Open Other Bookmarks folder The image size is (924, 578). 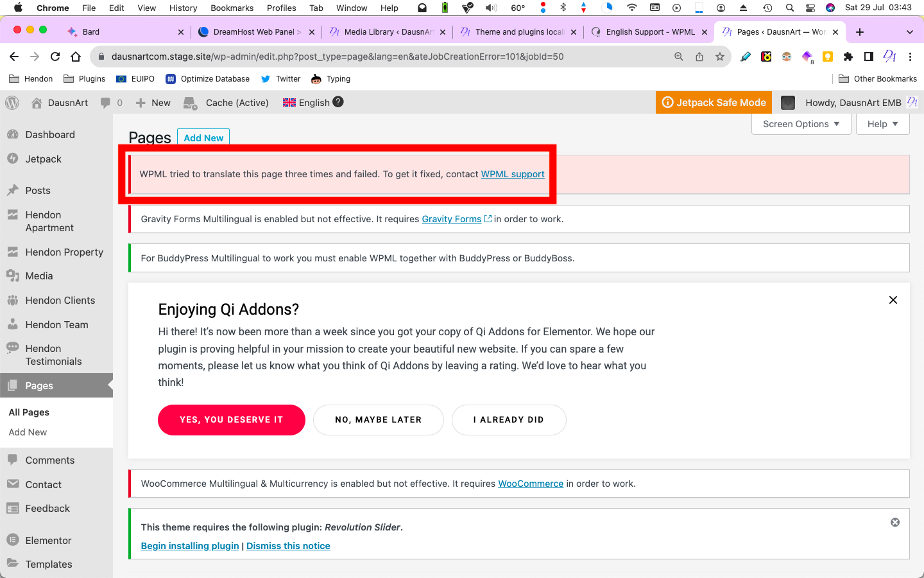pyautogui.click(x=878, y=79)
